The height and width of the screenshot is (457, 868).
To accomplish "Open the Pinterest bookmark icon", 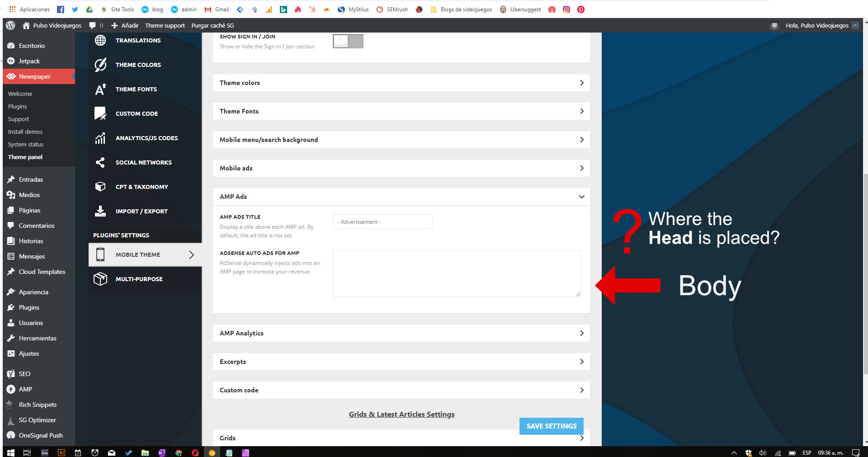I will (x=581, y=9).
